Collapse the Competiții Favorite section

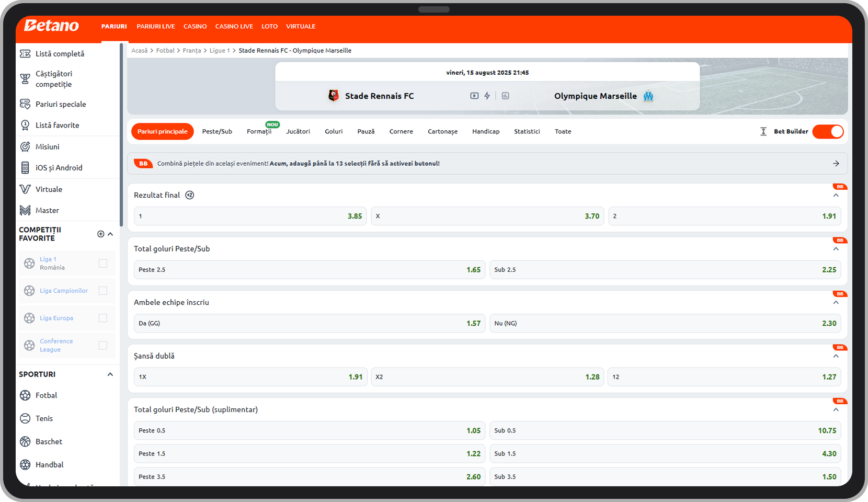[x=110, y=234]
